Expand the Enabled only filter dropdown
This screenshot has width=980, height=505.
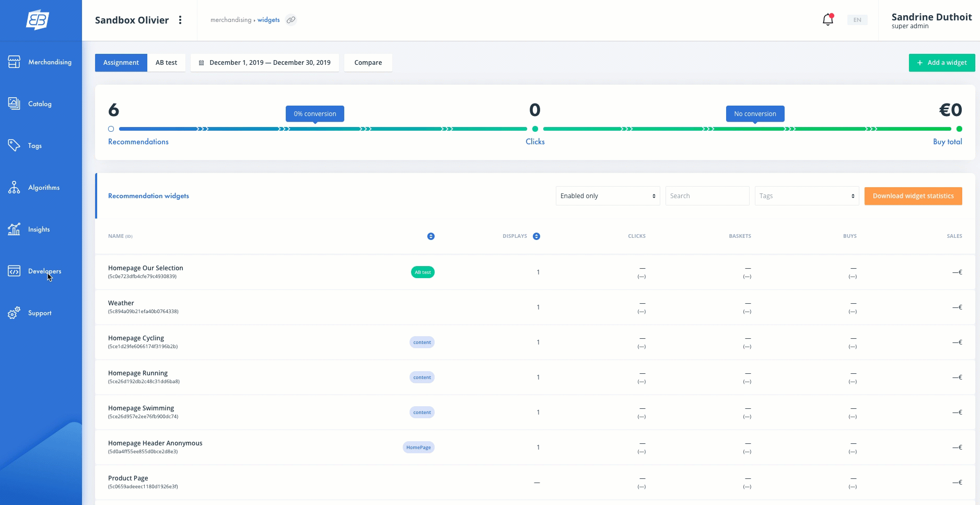(608, 196)
